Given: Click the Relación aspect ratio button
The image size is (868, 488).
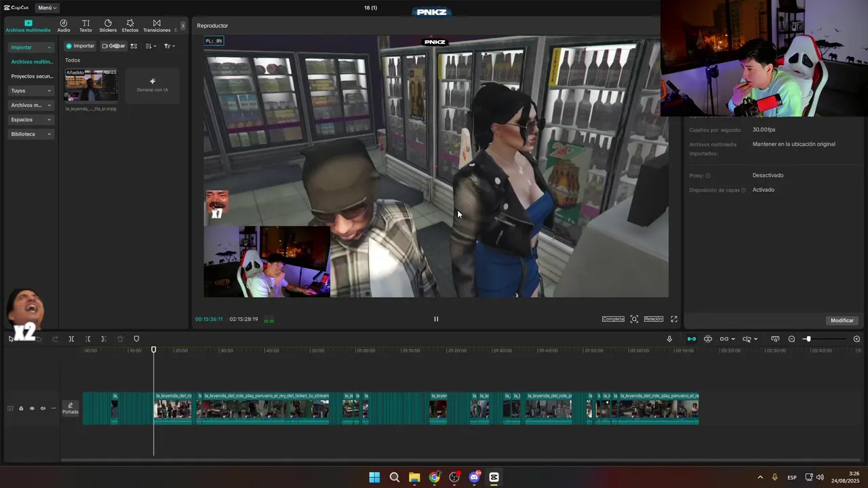Looking at the screenshot, I should [654, 319].
